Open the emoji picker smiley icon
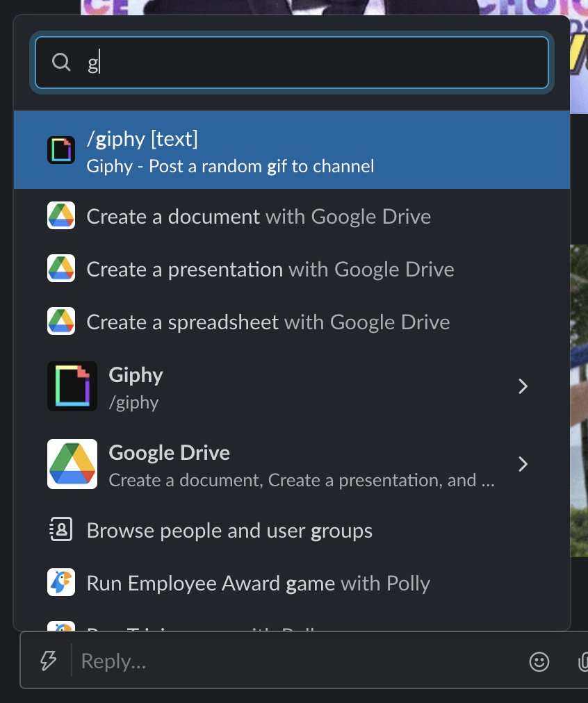Viewport: 588px width, 703px height. tap(539, 662)
